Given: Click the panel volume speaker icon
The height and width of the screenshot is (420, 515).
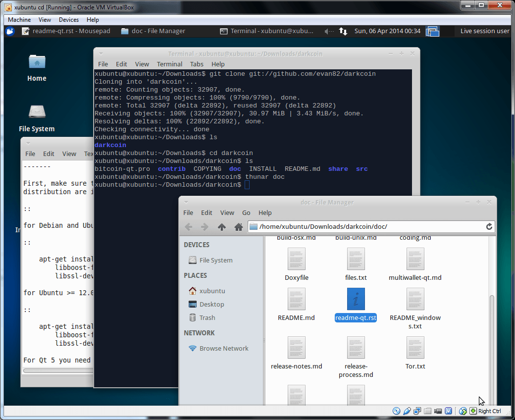Looking at the screenshot, I should 329,31.
